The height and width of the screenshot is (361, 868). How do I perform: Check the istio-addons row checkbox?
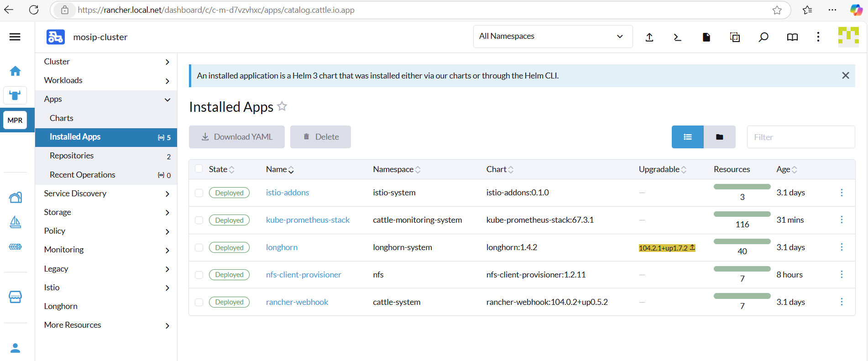click(199, 193)
